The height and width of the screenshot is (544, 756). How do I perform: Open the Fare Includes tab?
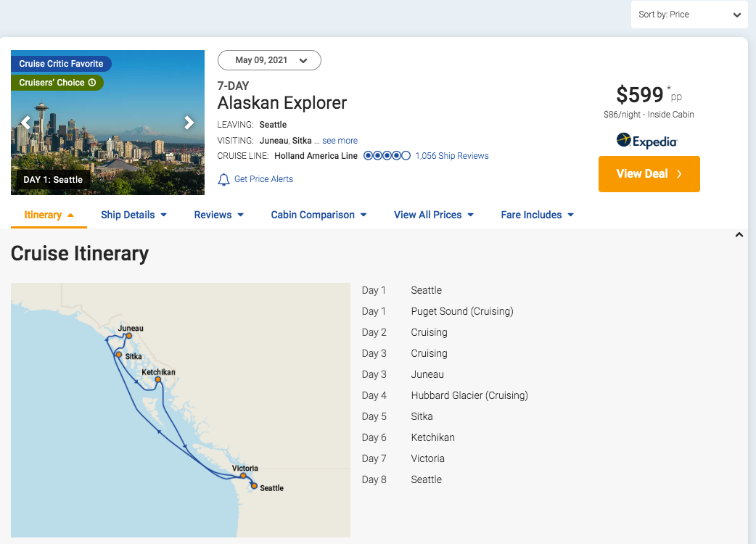[x=537, y=215]
